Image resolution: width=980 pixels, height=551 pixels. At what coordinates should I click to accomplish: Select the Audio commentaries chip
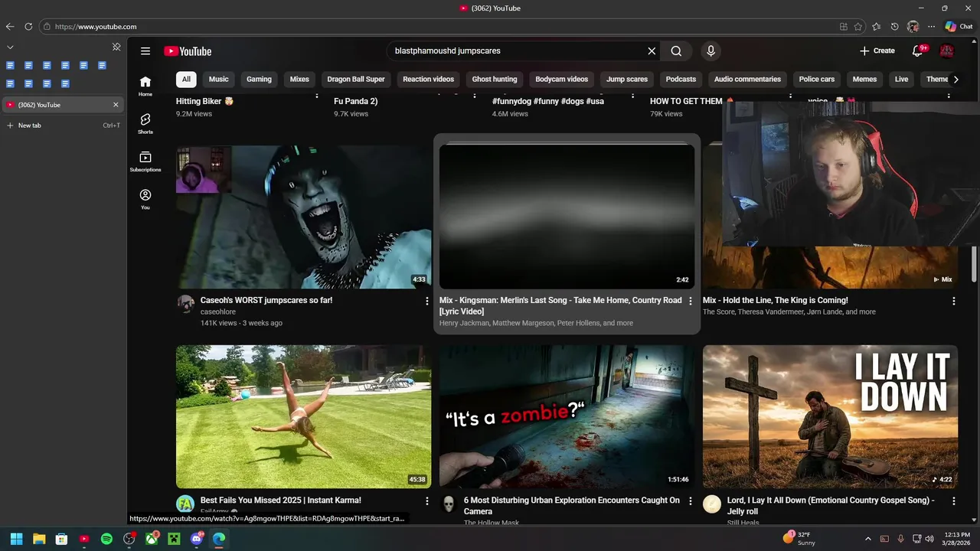[x=747, y=79]
